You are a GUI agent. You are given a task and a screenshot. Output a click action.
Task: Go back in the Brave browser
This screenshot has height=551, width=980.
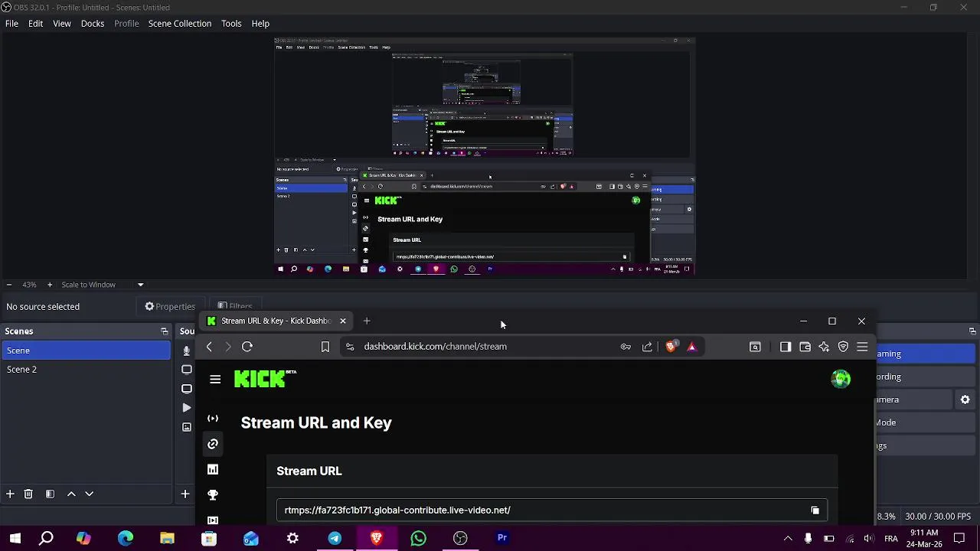click(x=209, y=347)
